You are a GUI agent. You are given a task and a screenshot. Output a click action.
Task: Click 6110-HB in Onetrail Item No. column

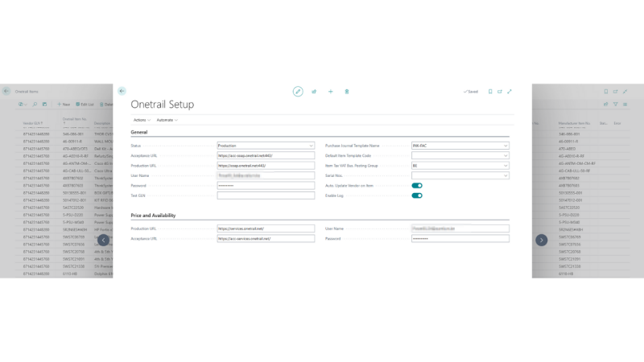[x=70, y=274]
